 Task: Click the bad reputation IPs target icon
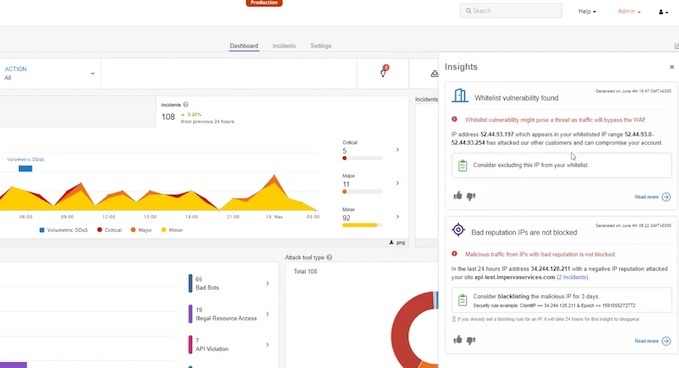pyautogui.click(x=458, y=230)
